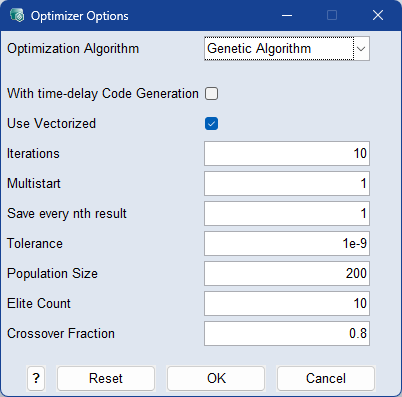Focus the Elite Count input
402x397 pixels.
(x=287, y=304)
